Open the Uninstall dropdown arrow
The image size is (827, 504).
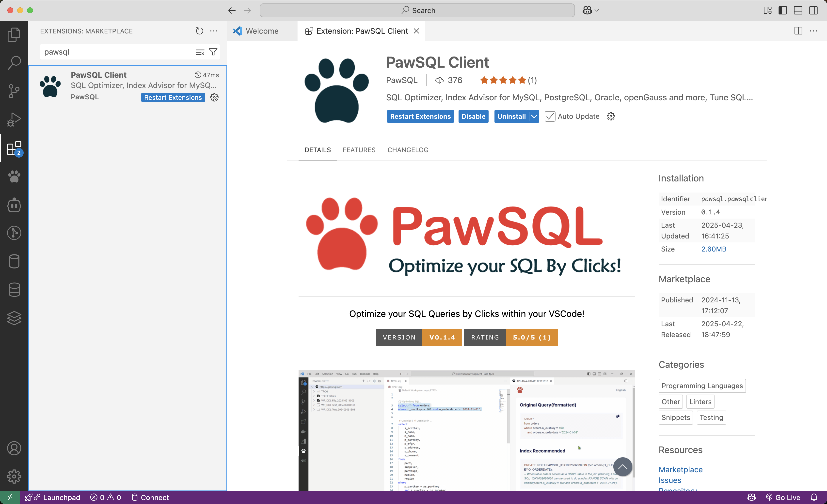tap(534, 116)
